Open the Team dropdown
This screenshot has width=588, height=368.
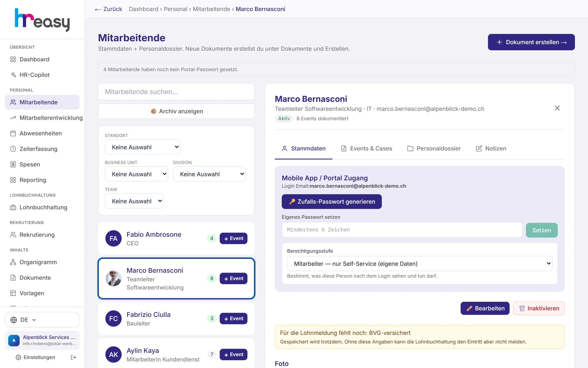(x=134, y=201)
